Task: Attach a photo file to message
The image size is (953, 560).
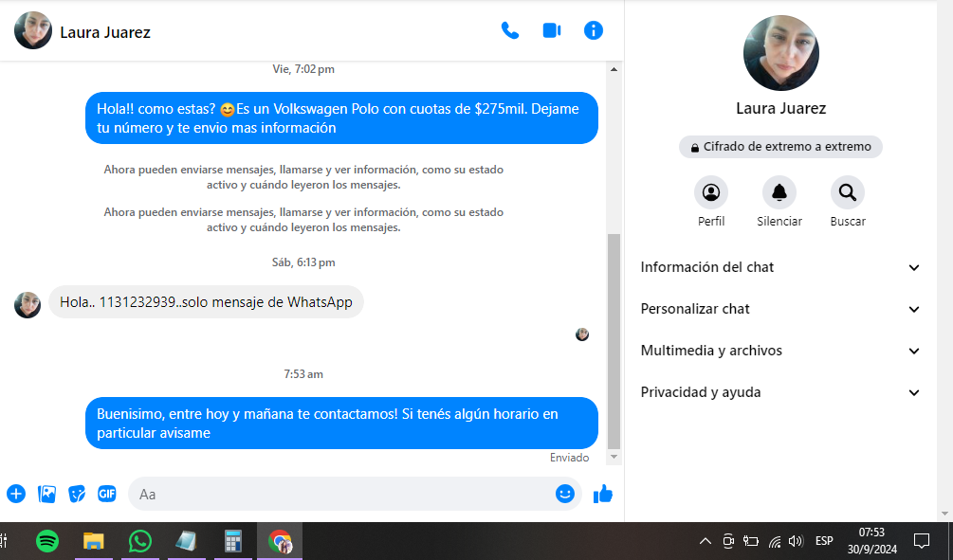Action: point(46,494)
